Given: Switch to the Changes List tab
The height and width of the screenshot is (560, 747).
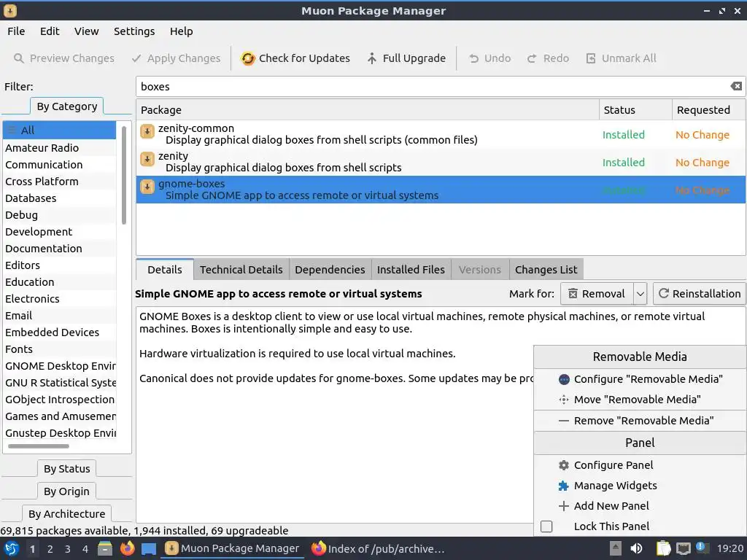Looking at the screenshot, I should [546, 270].
